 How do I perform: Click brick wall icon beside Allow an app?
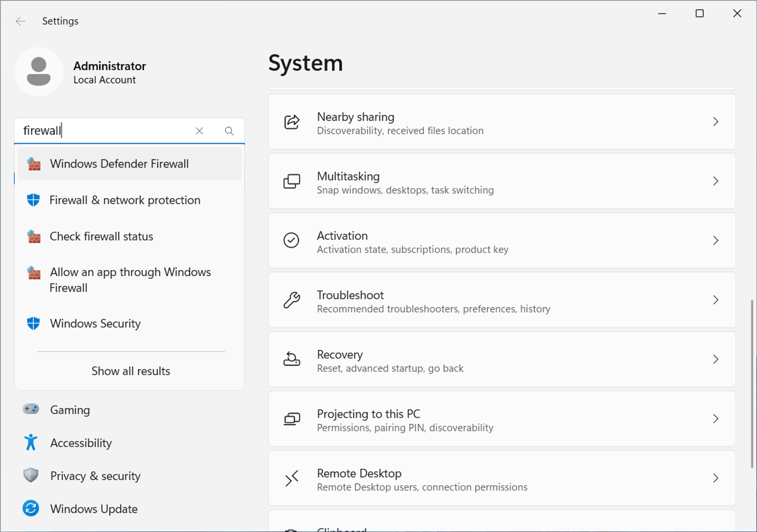point(34,273)
